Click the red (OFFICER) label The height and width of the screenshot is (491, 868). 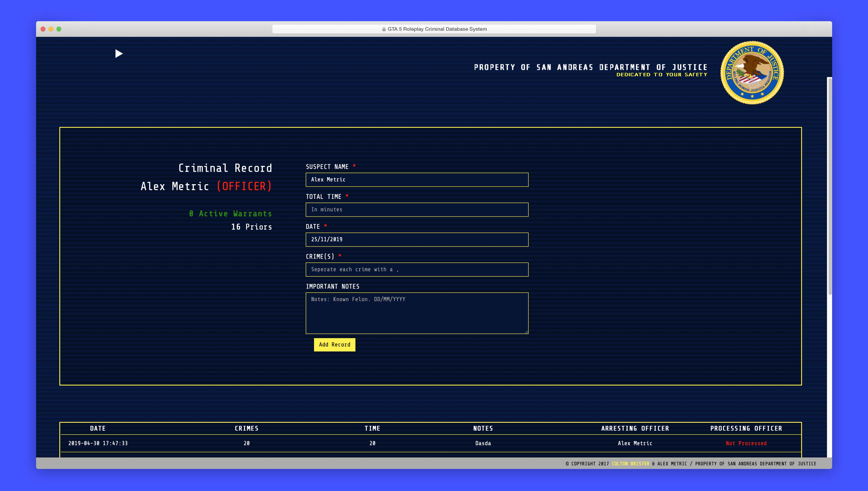pos(245,186)
